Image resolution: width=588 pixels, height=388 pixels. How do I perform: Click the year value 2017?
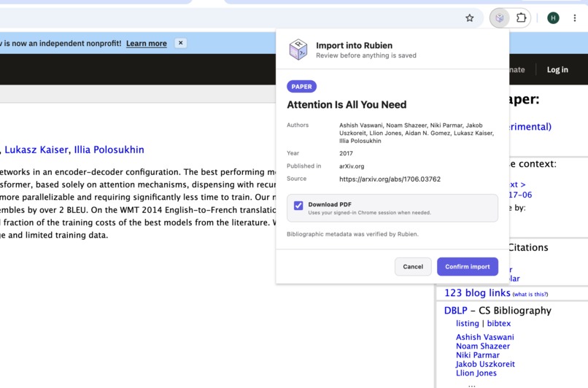pyautogui.click(x=346, y=153)
